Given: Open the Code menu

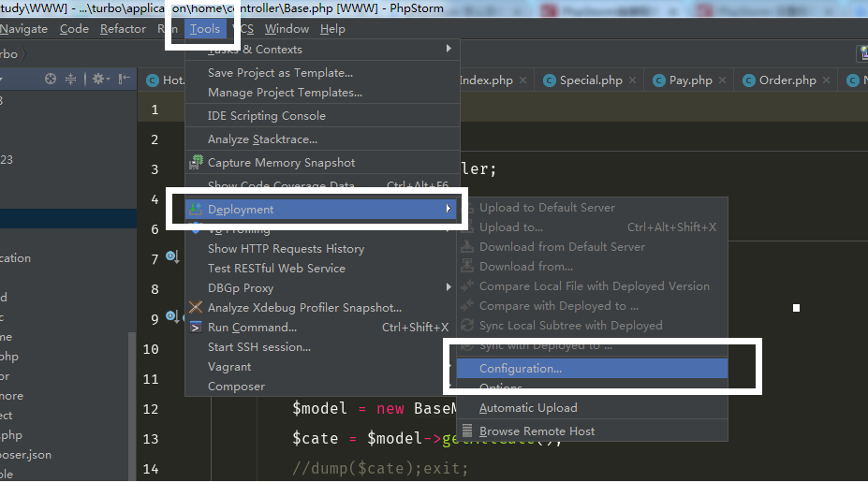Looking at the screenshot, I should 74,29.
